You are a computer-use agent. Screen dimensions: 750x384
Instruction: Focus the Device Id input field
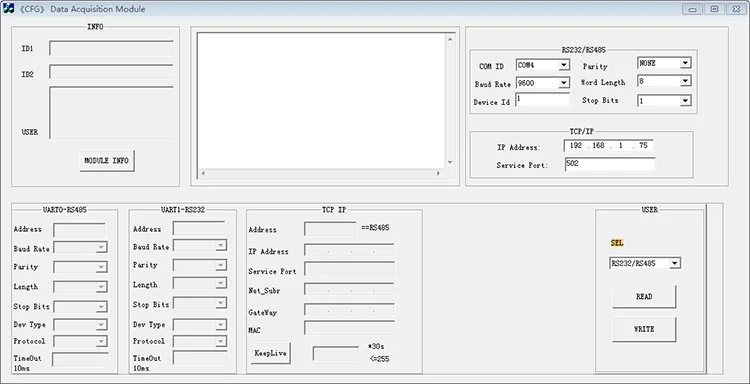pos(542,100)
